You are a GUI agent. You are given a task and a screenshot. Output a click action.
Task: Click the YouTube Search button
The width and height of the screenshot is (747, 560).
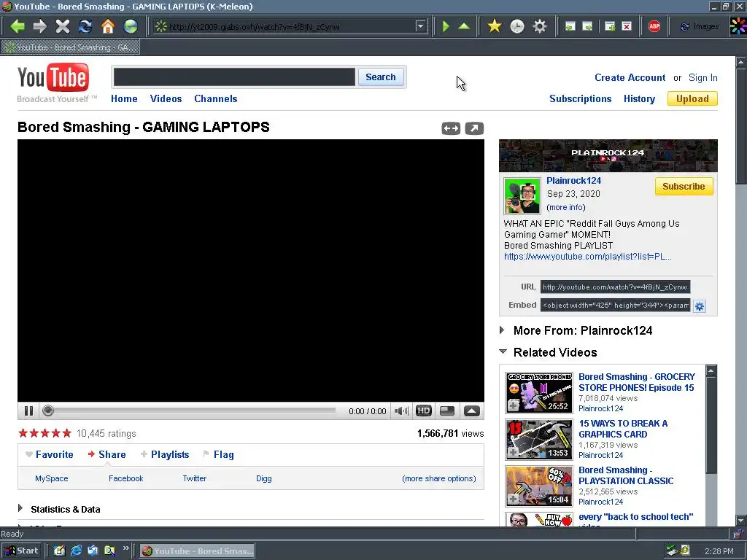pos(381,77)
